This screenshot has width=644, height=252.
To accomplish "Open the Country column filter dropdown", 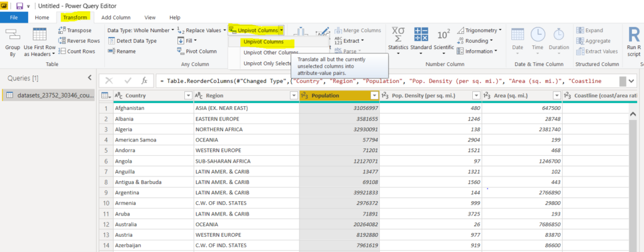I will [x=189, y=96].
